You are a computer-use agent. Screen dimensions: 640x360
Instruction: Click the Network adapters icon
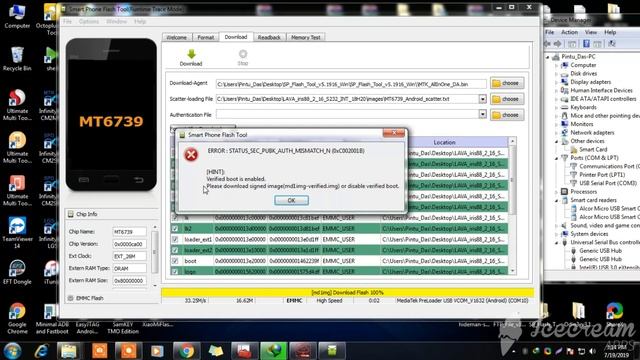[x=564, y=133]
